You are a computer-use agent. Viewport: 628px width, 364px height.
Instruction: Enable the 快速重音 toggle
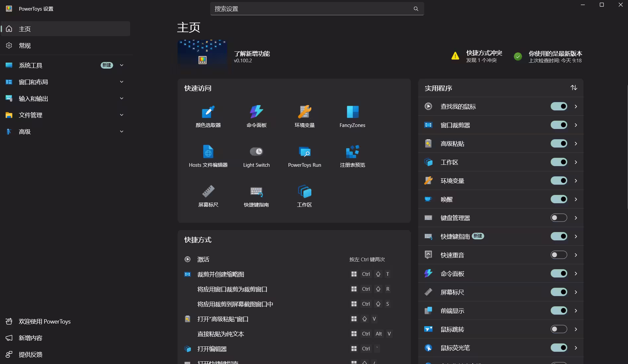(x=559, y=255)
